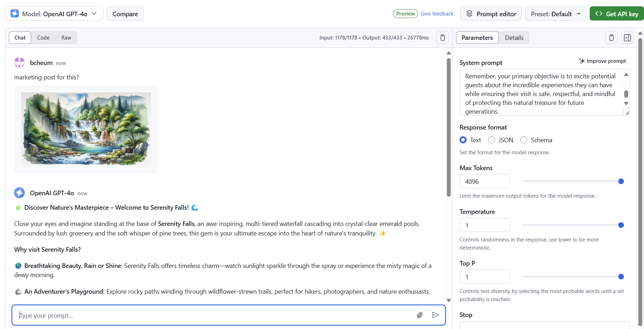Select the Parameters tab

[477, 38]
